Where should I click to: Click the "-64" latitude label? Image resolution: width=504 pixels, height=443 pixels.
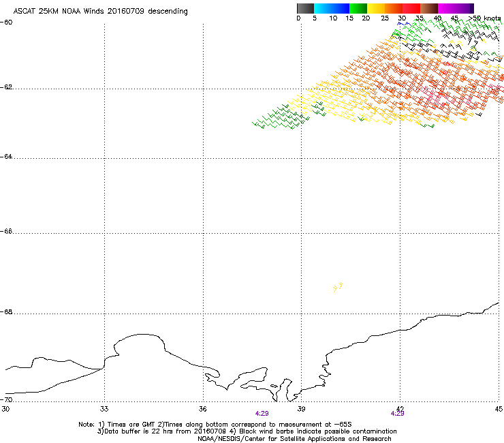click(6, 157)
